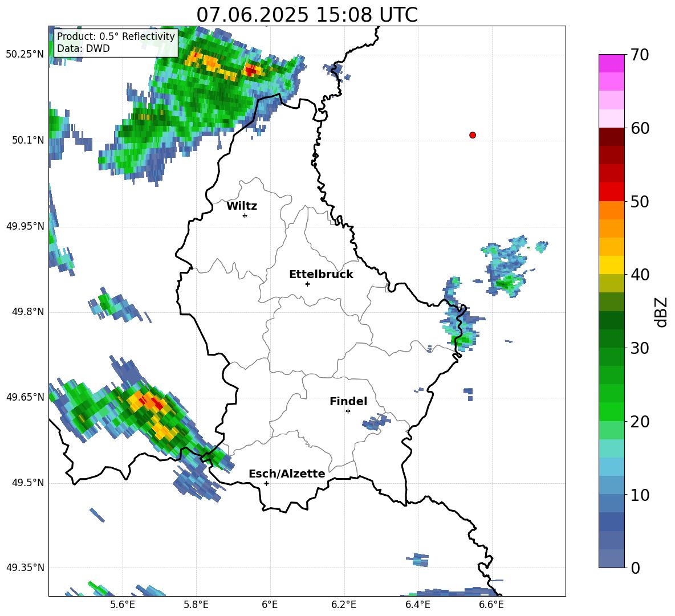Click the 49.35°N latitude label
The width and height of the screenshot is (675, 616).
pyautogui.click(x=25, y=568)
